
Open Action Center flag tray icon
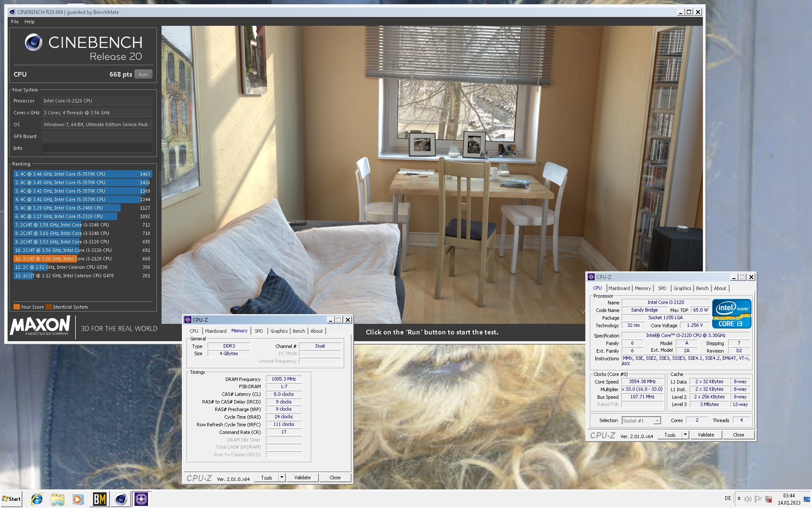pyautogui.click(x=758, y=499)
